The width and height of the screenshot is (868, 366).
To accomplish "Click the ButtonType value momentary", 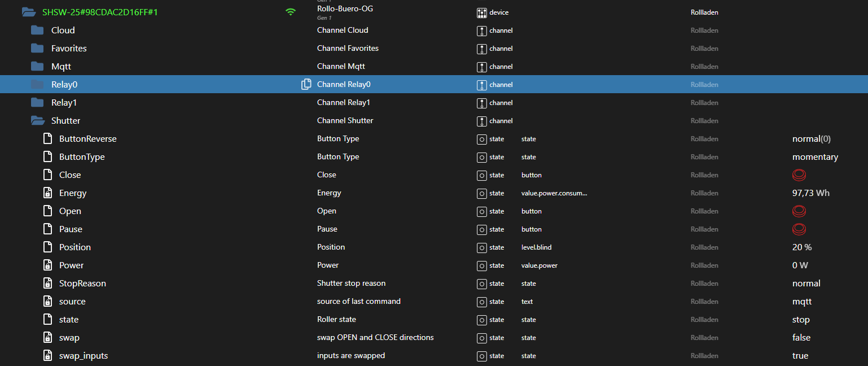I will click(815, 157).
